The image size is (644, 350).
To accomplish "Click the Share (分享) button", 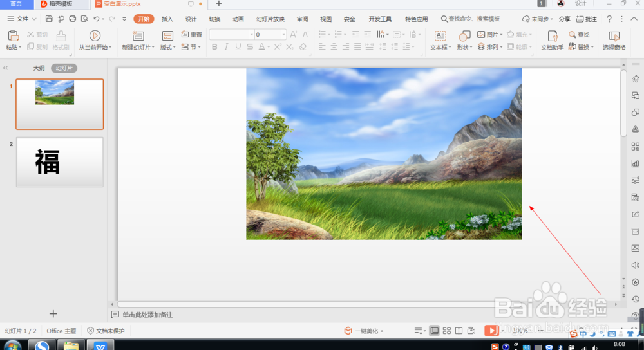I will coord(564,19).
